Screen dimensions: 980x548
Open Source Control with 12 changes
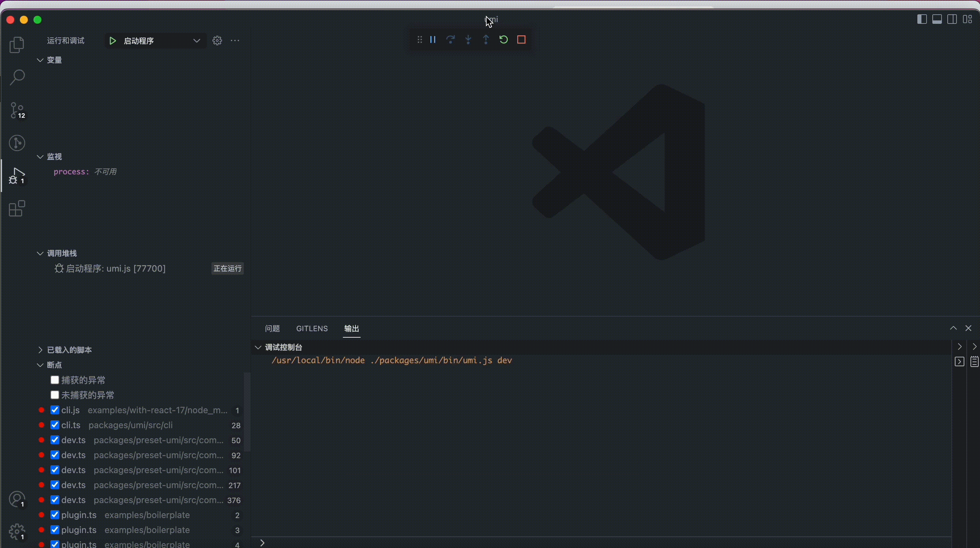pos(17,111)
